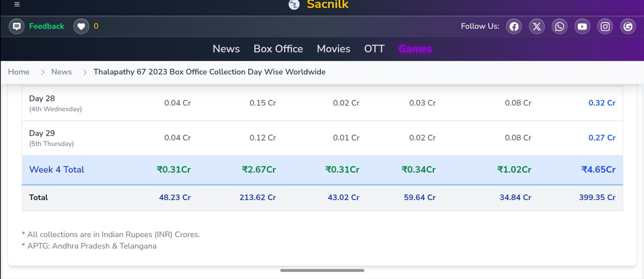
Task: Click the Total row label
Action: pyautogui.click(x=39, y=197)
